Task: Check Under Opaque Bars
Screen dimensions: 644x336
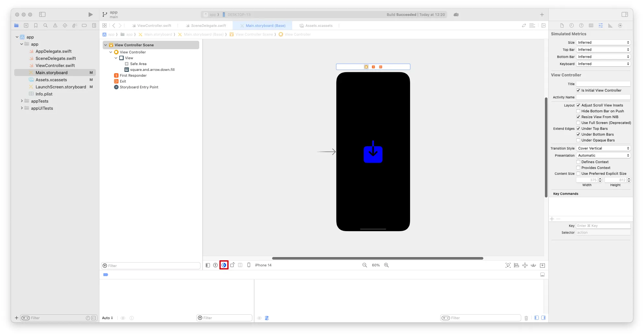Action: click(578, 140)
